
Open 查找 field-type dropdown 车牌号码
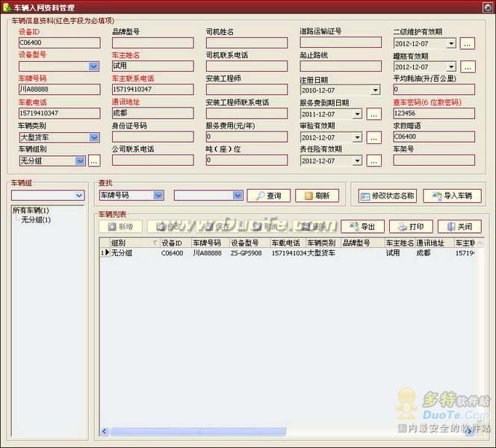pyautogui.click(x=158, y=196)
